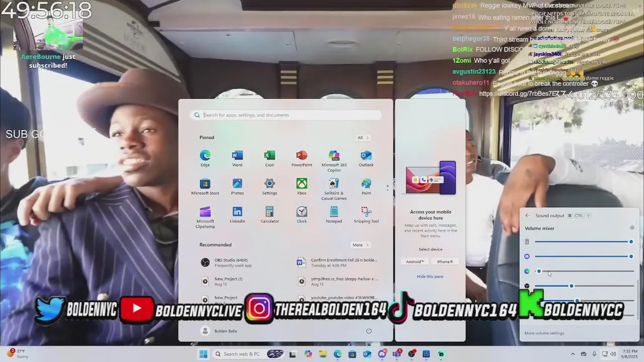
Task: Expand More recommended items
Action: coord(361,245)
